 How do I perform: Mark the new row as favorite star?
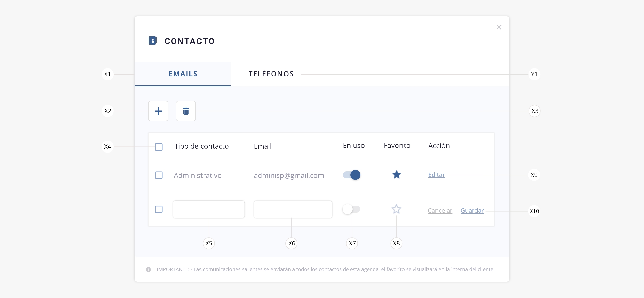(396, 209)
